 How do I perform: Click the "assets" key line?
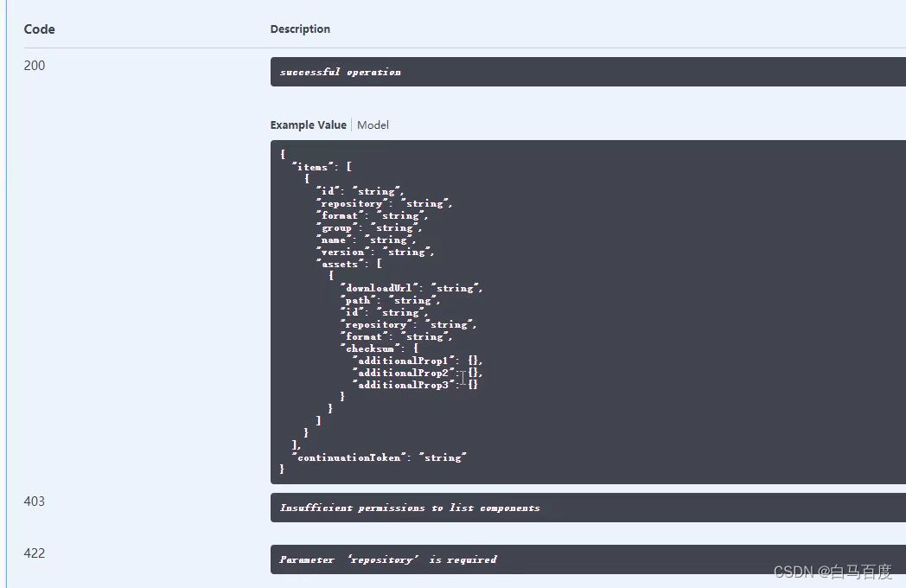pos(349,264)
